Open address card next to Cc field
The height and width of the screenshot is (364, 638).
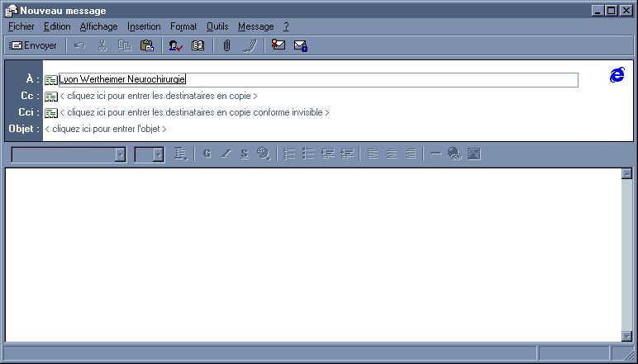[x=51, y=97]
